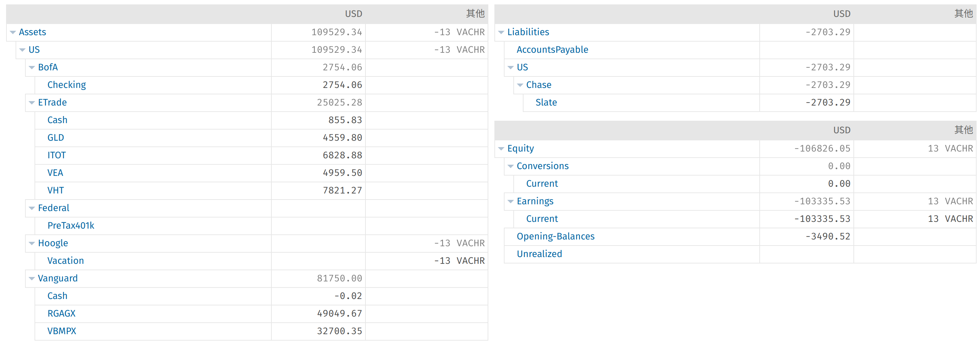Collapse the Earnings equity group

pos(511,202)
